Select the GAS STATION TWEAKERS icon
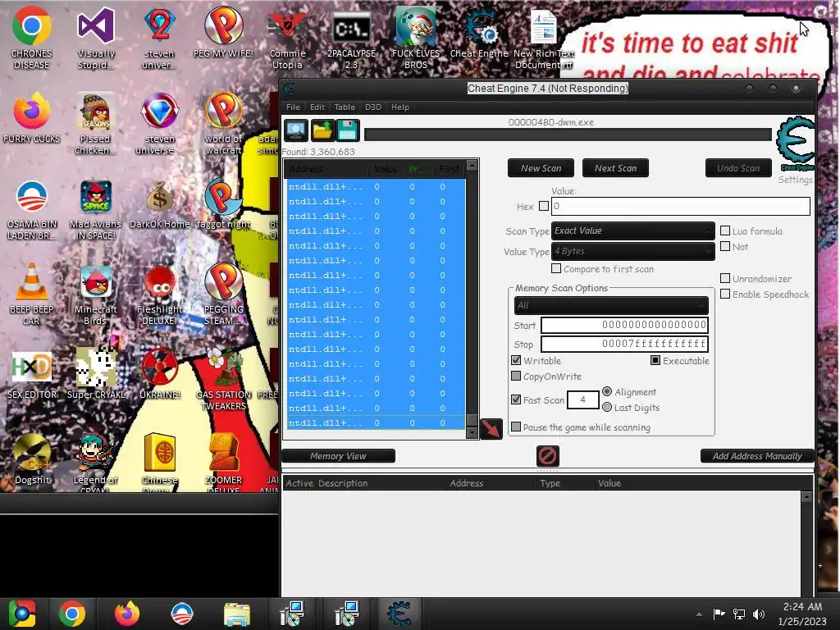This screenshot has width=840, height=630. point(223,379)
